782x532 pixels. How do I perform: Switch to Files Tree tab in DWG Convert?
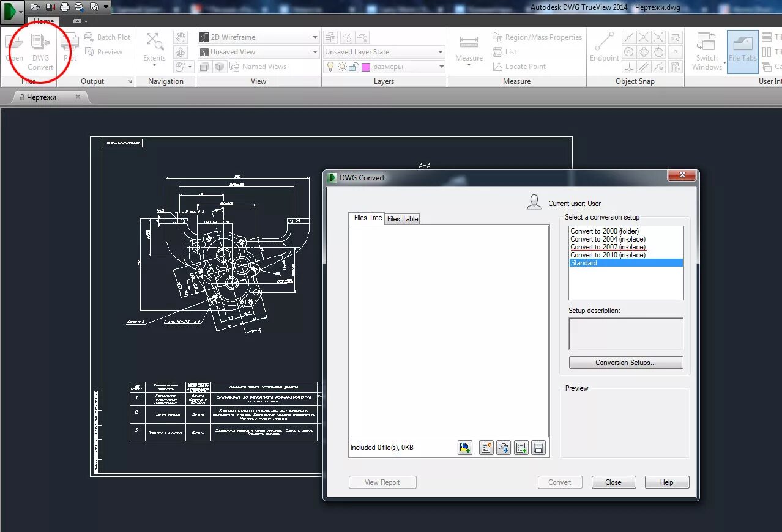(368, 218)
